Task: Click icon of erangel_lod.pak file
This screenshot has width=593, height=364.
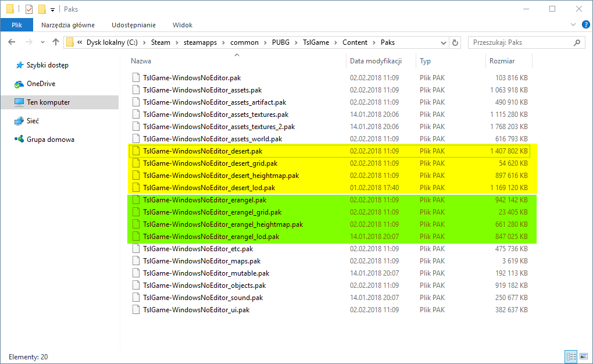Action: 136,237
